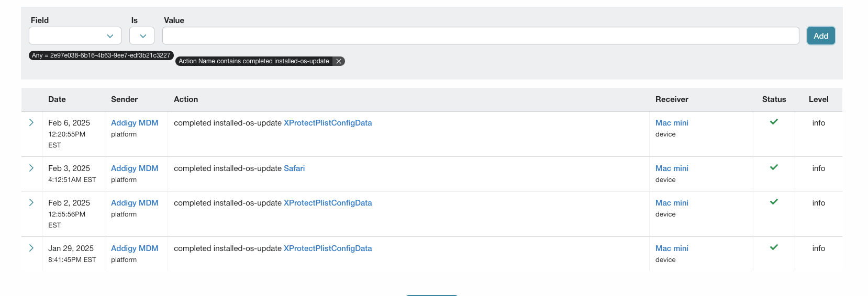
Task: Open Mac mini receiver in Feb 3 row
Action: pyautogui.click(x=672, y=168)
